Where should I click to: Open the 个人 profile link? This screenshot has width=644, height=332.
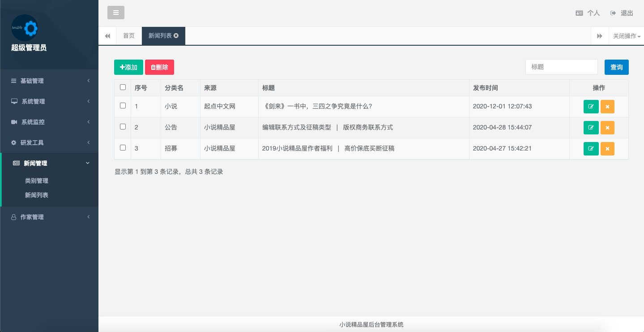588,13
